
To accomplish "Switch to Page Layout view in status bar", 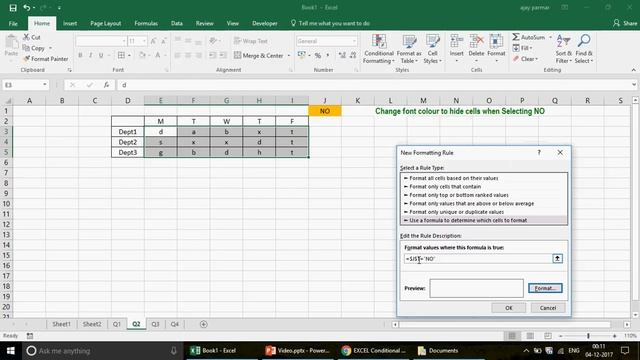I will tap(529, 336).
